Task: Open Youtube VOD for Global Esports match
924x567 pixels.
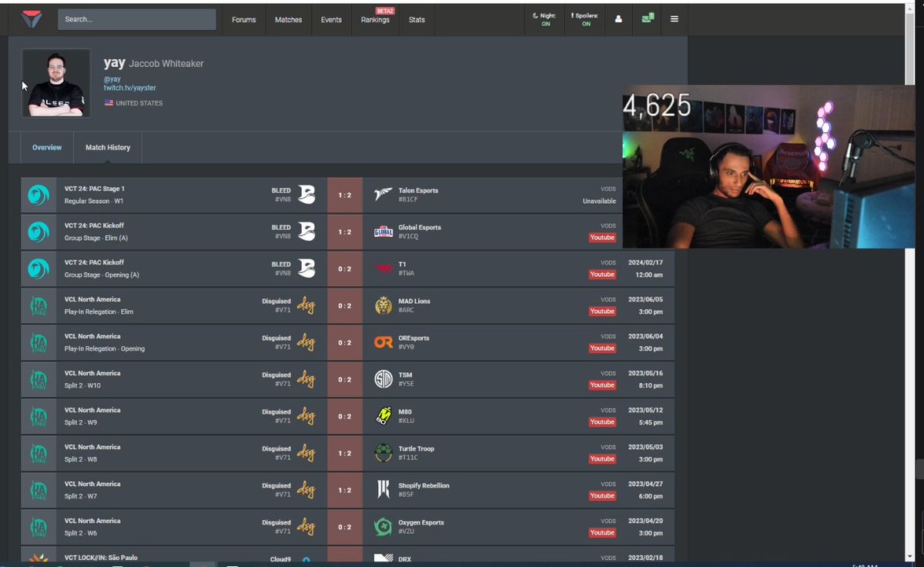Action: click(x=602, y=238)
